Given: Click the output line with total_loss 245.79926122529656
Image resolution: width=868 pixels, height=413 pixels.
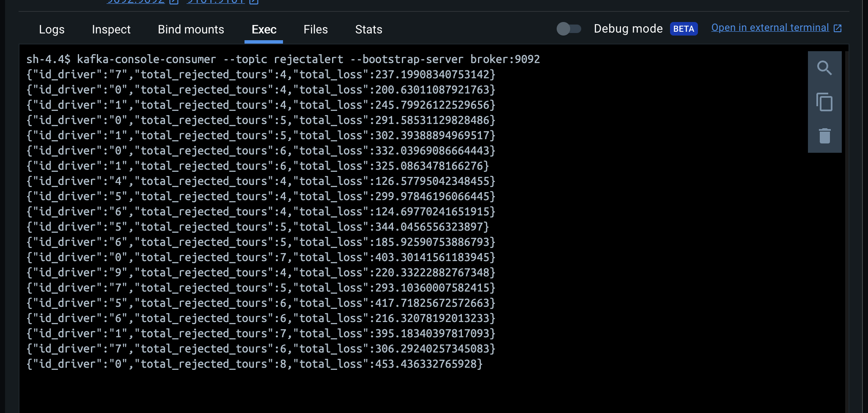Looking at the screenshot, I should (x=261, y=105).
